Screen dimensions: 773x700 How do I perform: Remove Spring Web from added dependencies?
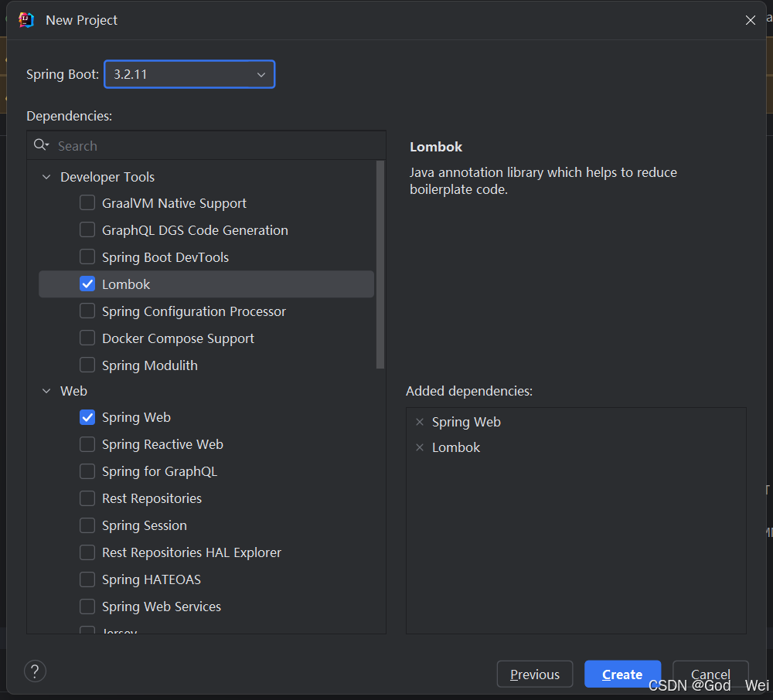point(420,422)
